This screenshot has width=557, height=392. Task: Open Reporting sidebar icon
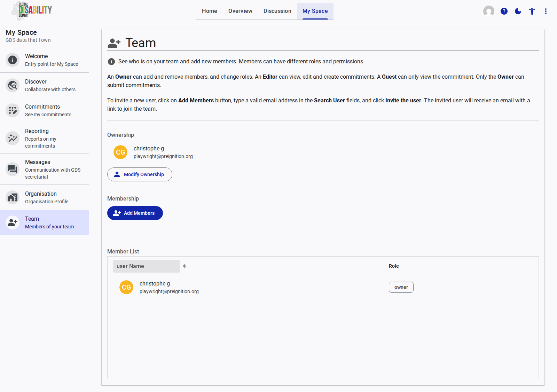point(13,138)
